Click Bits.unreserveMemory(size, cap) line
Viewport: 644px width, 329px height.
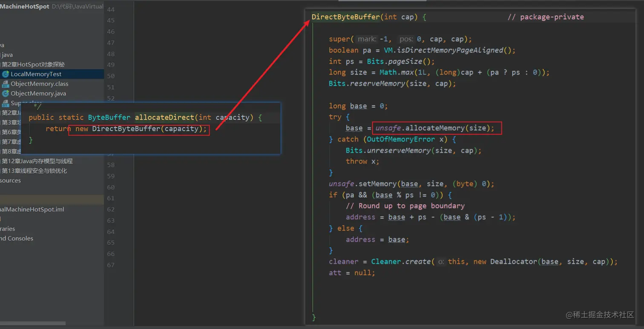click(414, 150)
